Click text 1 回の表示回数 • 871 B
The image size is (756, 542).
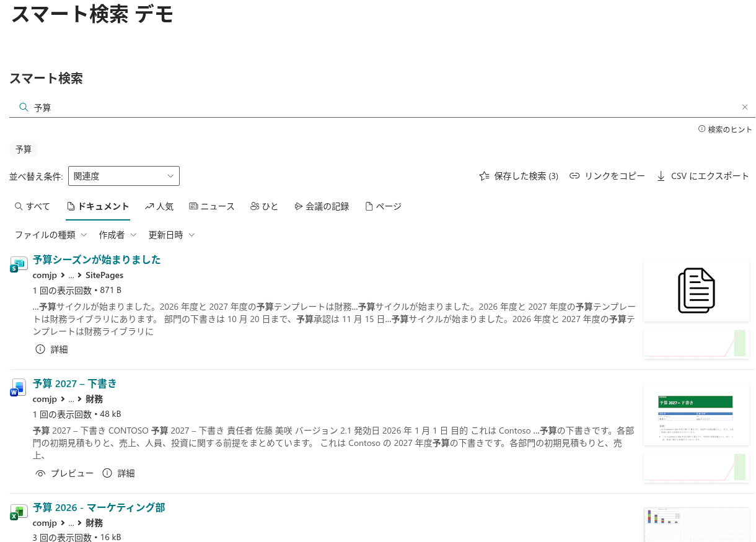point(77,290)
